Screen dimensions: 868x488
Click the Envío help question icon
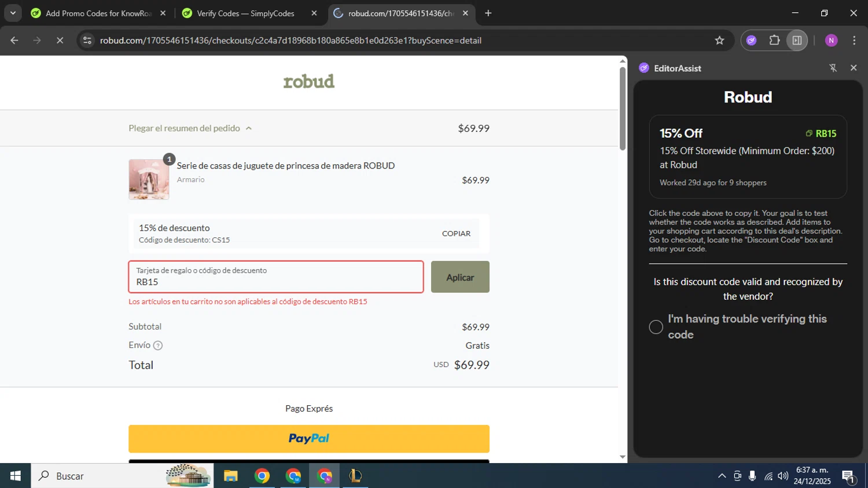[157, 346]
